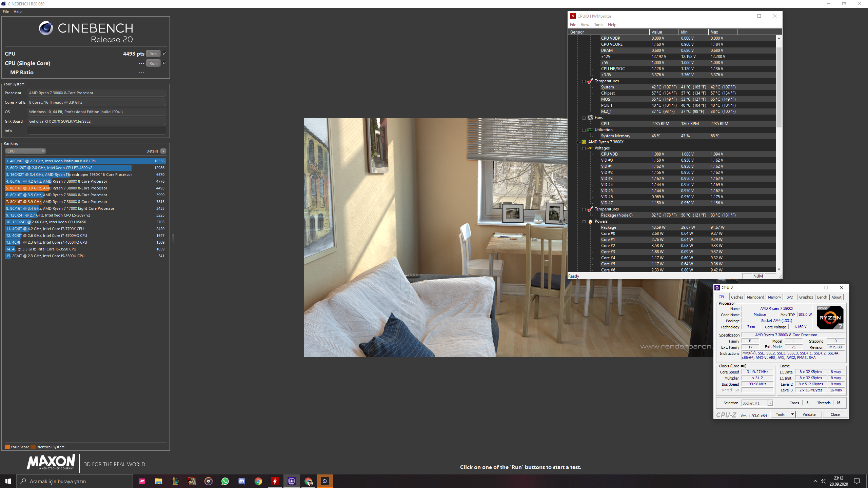Click the Ranking Details arrow icon
This screenshot has width=868, height=488.
(163, 151)
